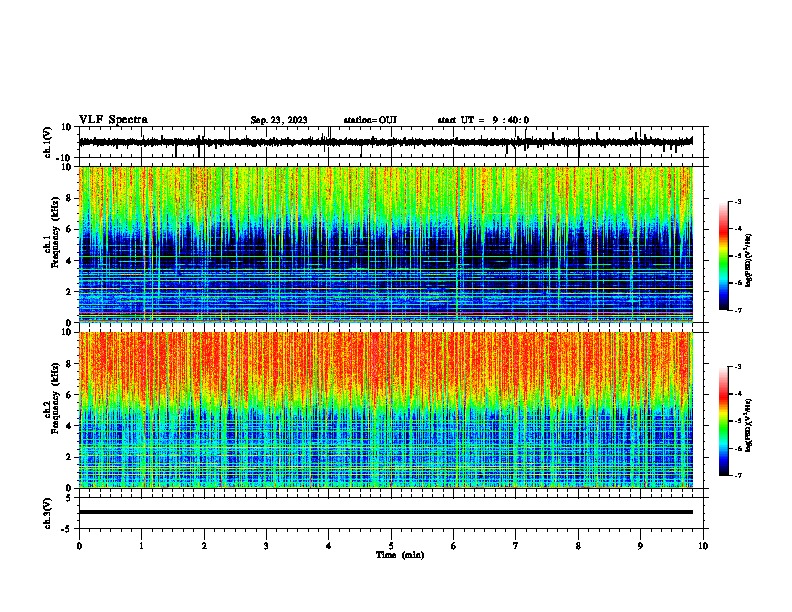Click inside the ch.2 frequency spectrogram
Image resolution: width=792 pixels, height=612 pixels.
pyautogui.click(x=386, y=410)
